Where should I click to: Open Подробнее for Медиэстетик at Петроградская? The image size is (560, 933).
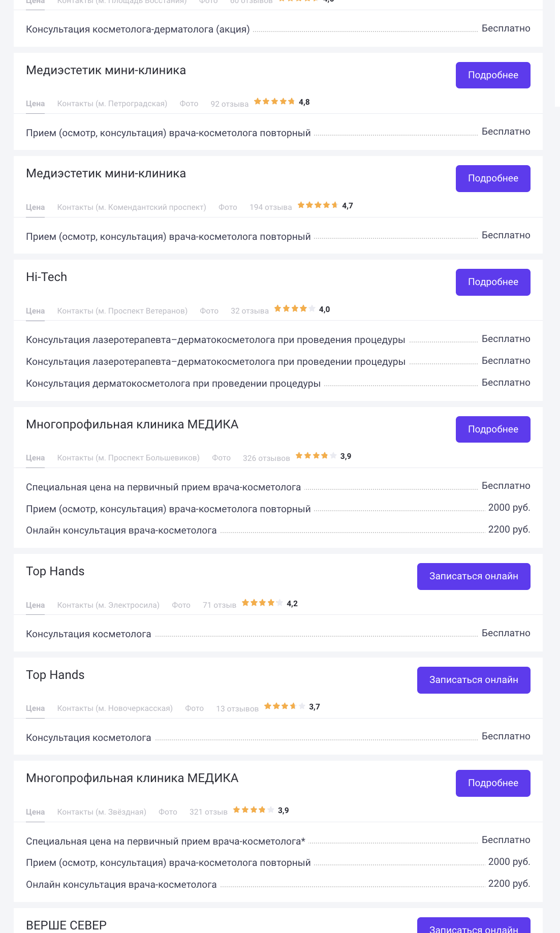(x=493, y=75)
